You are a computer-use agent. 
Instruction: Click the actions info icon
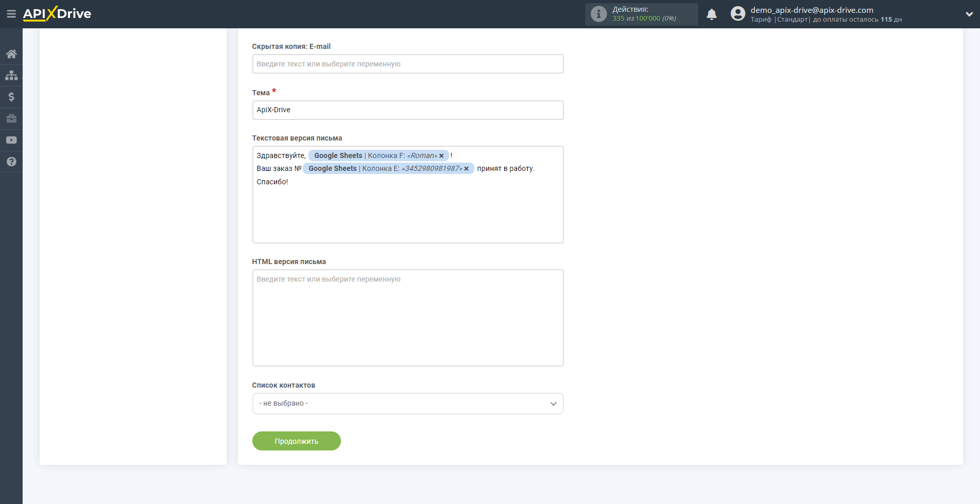598,14
